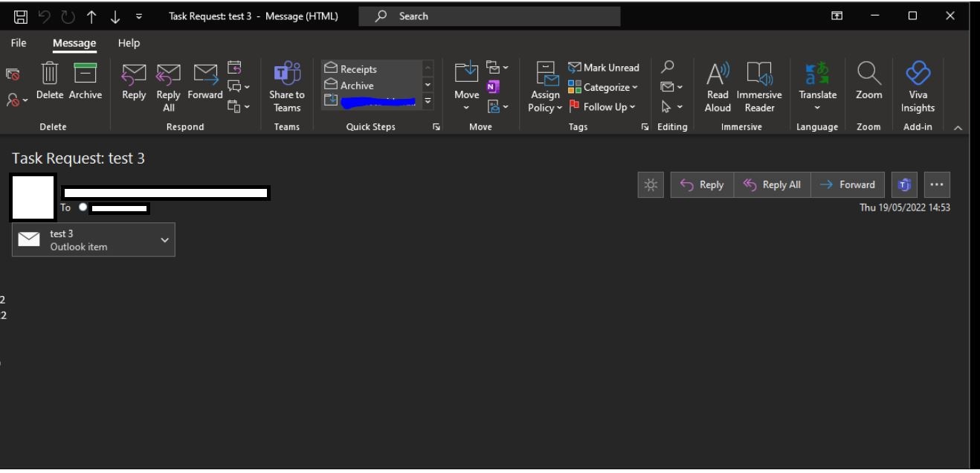This screenshot has height=473, width=980.
Task: Expand the Quick Steps gallery
Action: point(428,102)
